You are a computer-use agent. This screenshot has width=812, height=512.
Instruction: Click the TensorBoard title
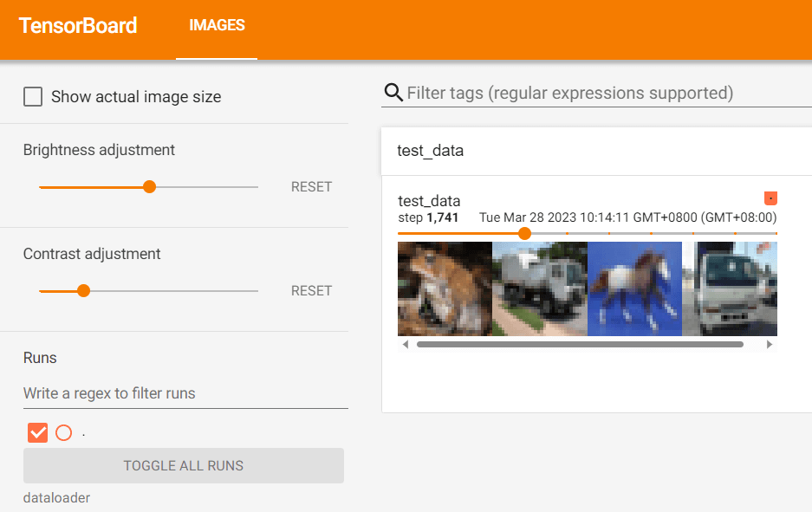click(78, 25)
